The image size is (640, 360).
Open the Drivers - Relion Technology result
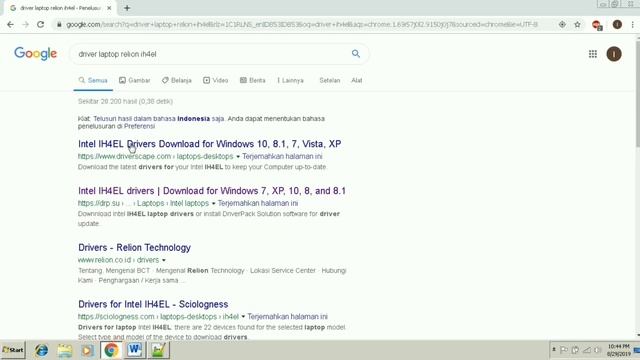(134, 247)
